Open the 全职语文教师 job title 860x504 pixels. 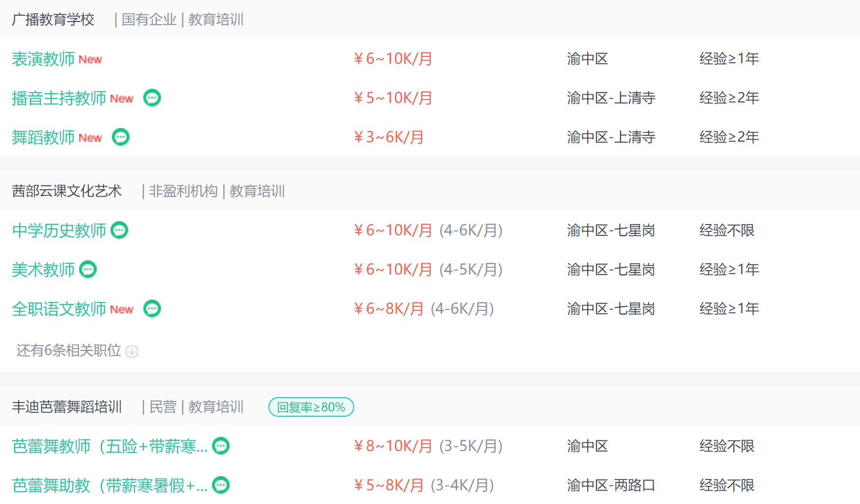click(59, 309)
